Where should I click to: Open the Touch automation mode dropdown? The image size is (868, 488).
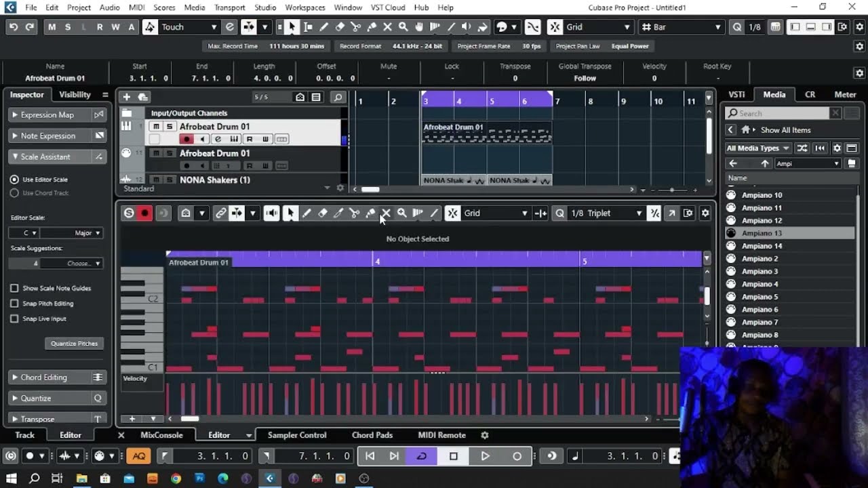tap(189, 27)
